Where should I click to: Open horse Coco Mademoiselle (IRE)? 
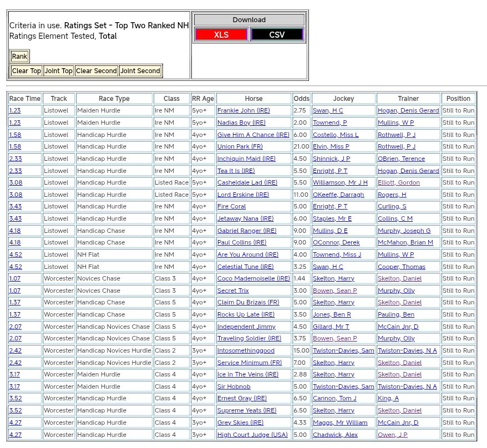(x=253, y=279)
